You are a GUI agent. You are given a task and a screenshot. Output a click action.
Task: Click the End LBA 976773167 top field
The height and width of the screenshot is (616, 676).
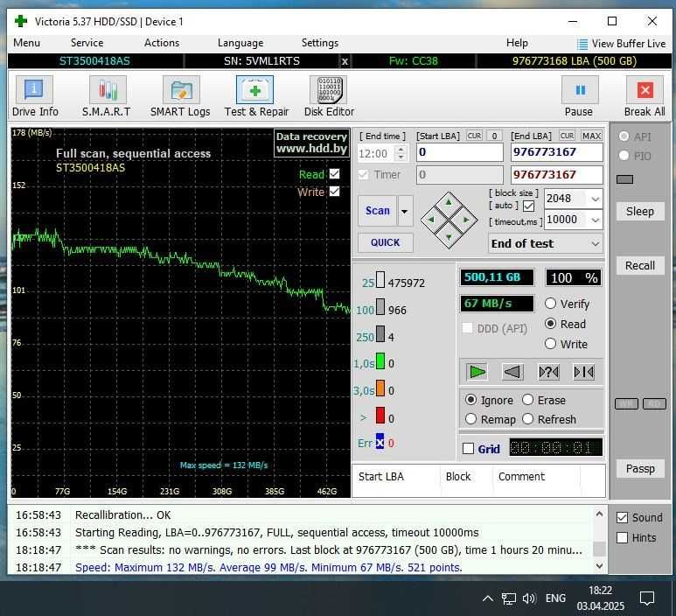click(x=556, y=152)
